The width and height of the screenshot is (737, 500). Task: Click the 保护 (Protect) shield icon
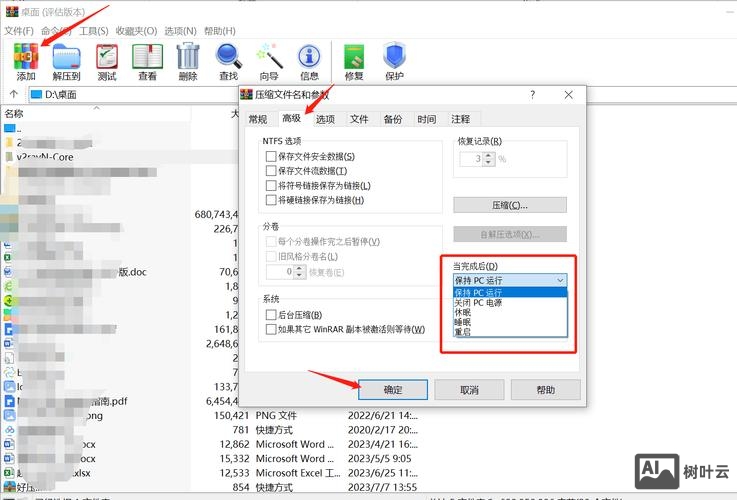pyautogui.click(x=394, y=62)
